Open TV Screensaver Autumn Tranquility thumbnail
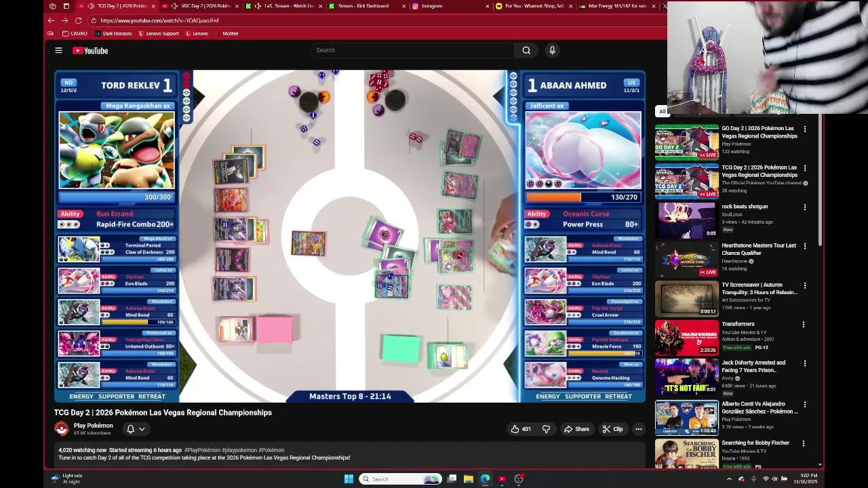Screen dimensions: 868x488 point(686,298)
